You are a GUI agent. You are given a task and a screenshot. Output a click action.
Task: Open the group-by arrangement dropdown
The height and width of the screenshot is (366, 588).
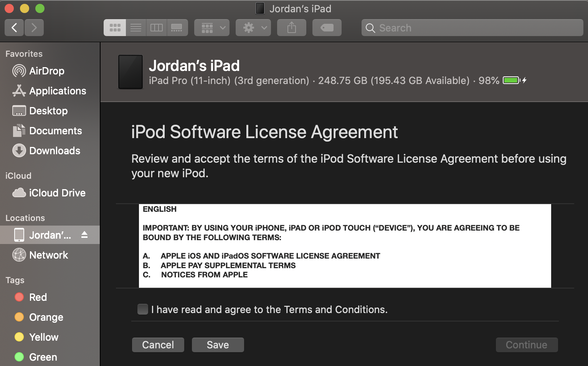212,28
